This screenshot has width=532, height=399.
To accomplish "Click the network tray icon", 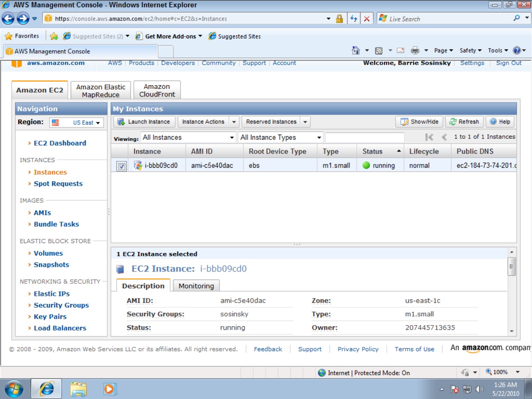I will 467,389.
